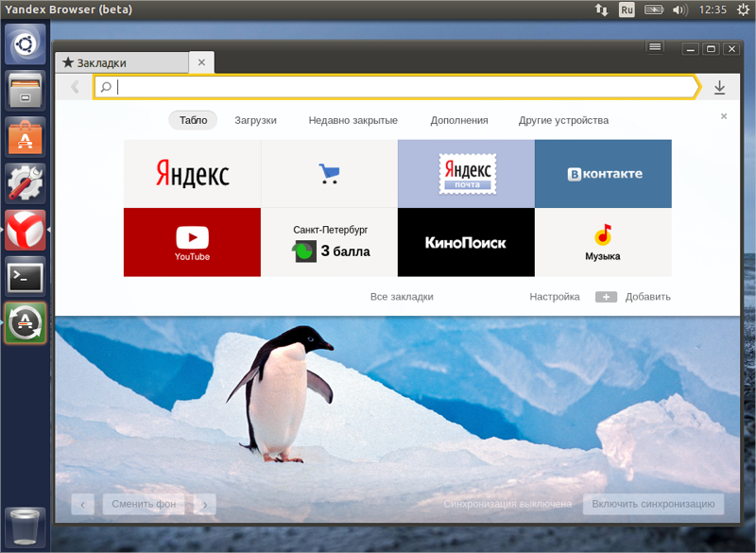Open Ru keyboard layout indicator
Image resolution: width=756 pixels, height=553 pixels.
627,9
